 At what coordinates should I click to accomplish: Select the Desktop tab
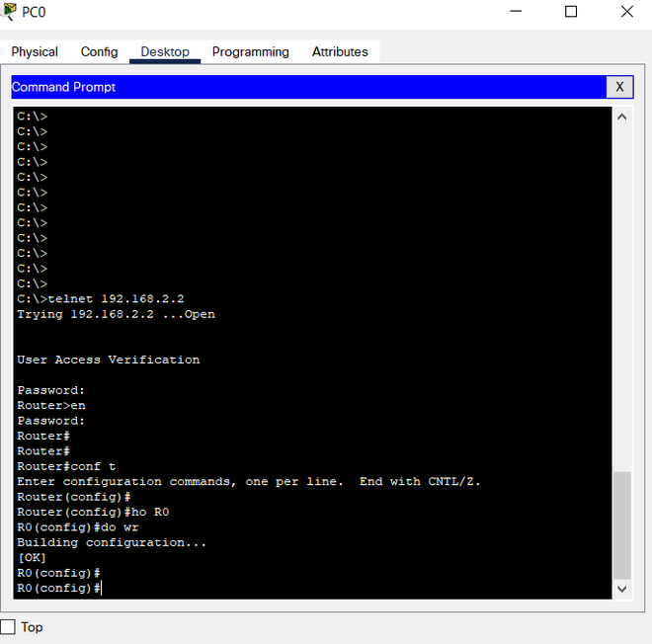coord(165,52)
